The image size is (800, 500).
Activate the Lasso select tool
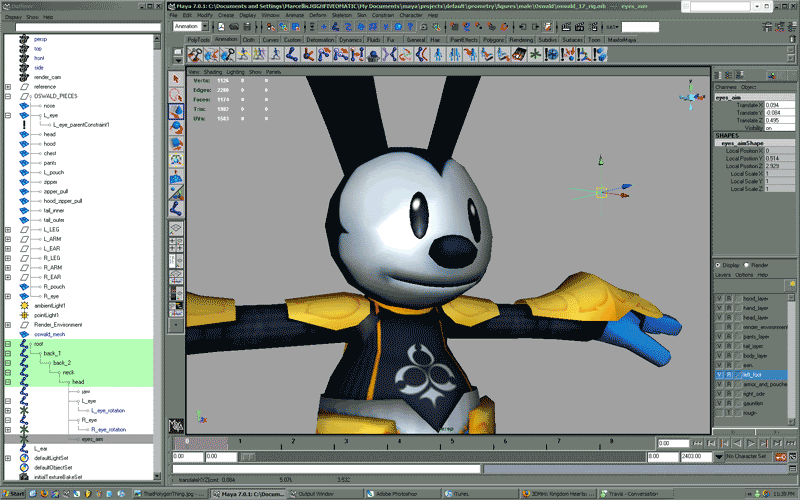point(176,95)
